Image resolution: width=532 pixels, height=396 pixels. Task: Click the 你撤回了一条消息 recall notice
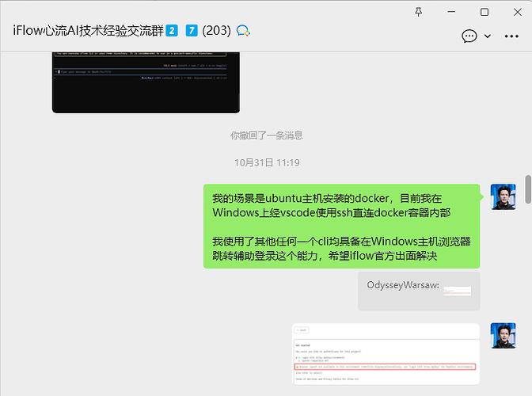pos(266,135)
